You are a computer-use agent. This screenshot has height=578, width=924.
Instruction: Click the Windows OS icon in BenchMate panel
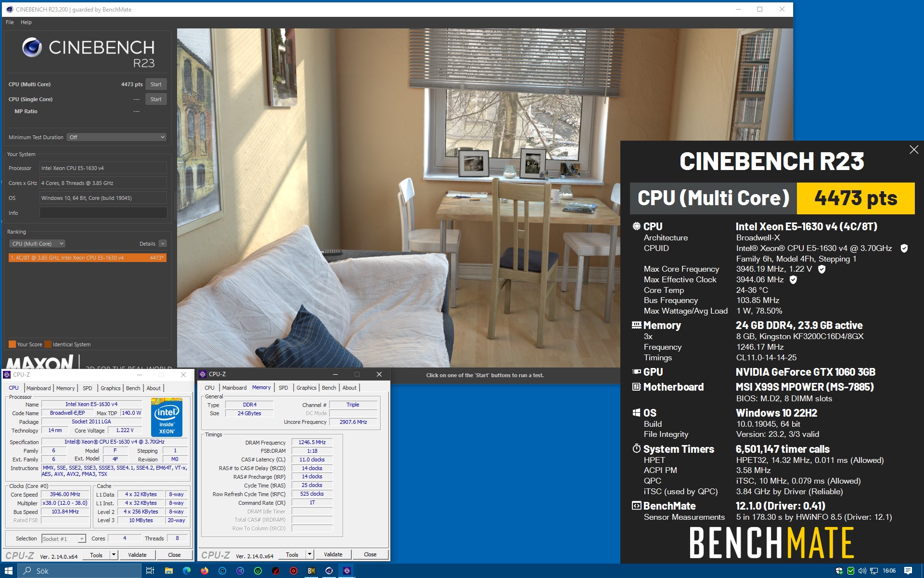click(x=636, y=413)
